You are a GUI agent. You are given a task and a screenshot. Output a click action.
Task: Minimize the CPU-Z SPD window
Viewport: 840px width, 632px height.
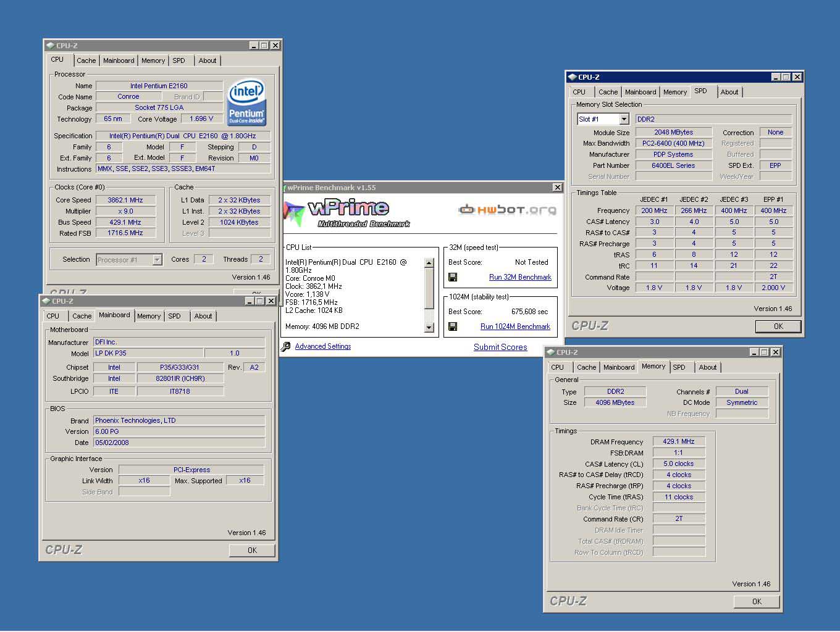(775, 77)
